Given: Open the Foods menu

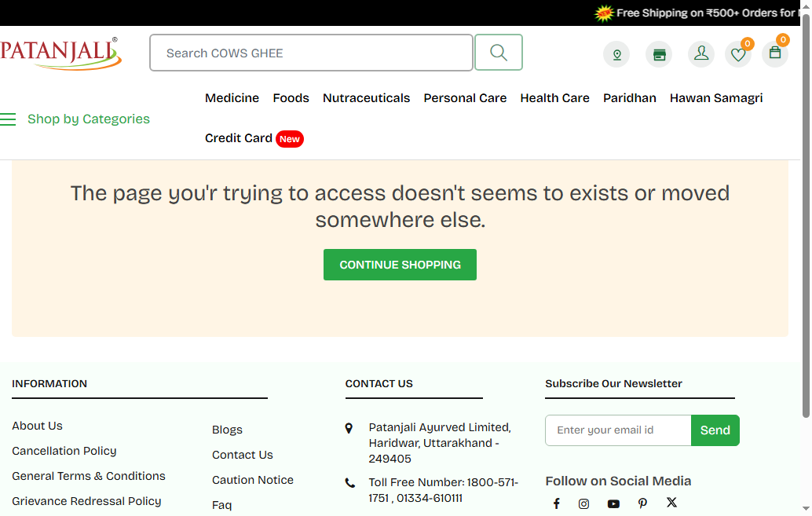Looking at the screenshot, I should (291, 98).
